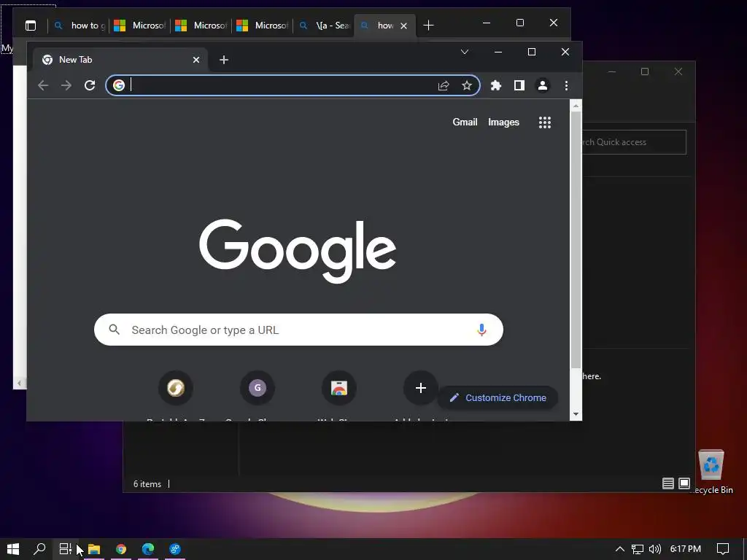Open the first gold swirl shortcut tile
Viewport: 747px width, 560px height.
[x=175, y=388]
